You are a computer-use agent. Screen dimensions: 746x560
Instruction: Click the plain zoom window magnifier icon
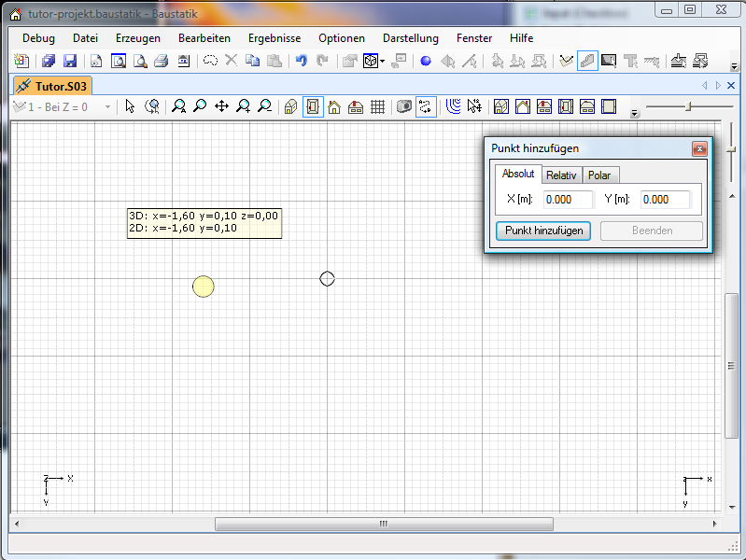click(x=200, y=106)
